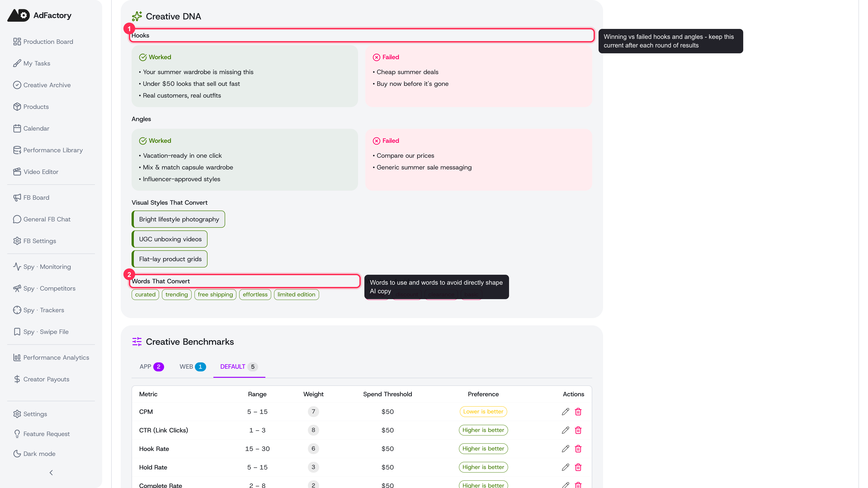Launch the Video Editor clapperboard icon
This screenshot has height=488, width=868.
click(x=17, y=172)
